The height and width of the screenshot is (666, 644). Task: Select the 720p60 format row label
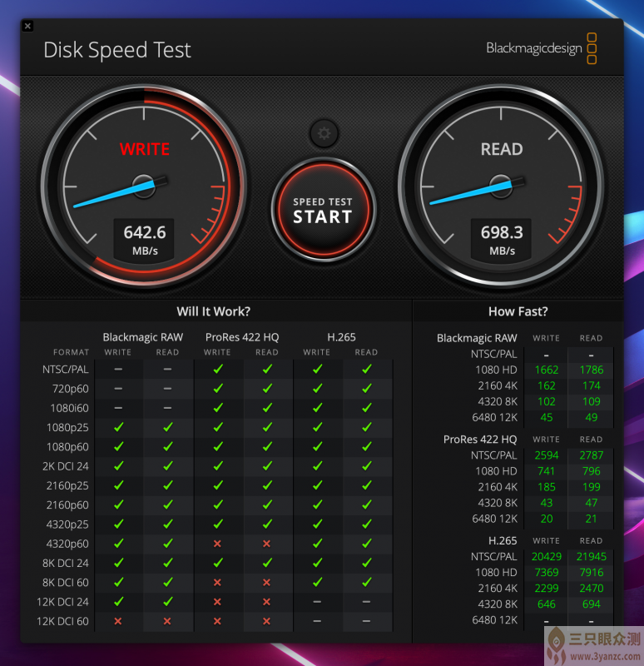pyautogui.click(x=70, y=389)
